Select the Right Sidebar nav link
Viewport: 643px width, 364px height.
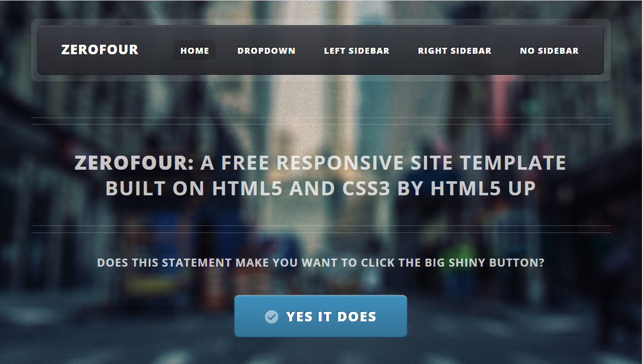pos(455,51)
